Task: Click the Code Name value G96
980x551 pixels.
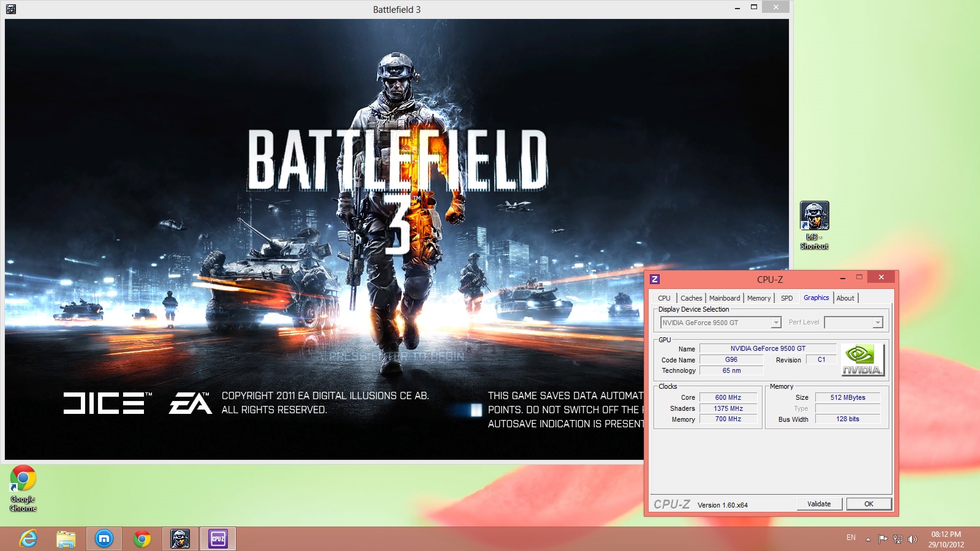Action: click(x=731, y=359)
